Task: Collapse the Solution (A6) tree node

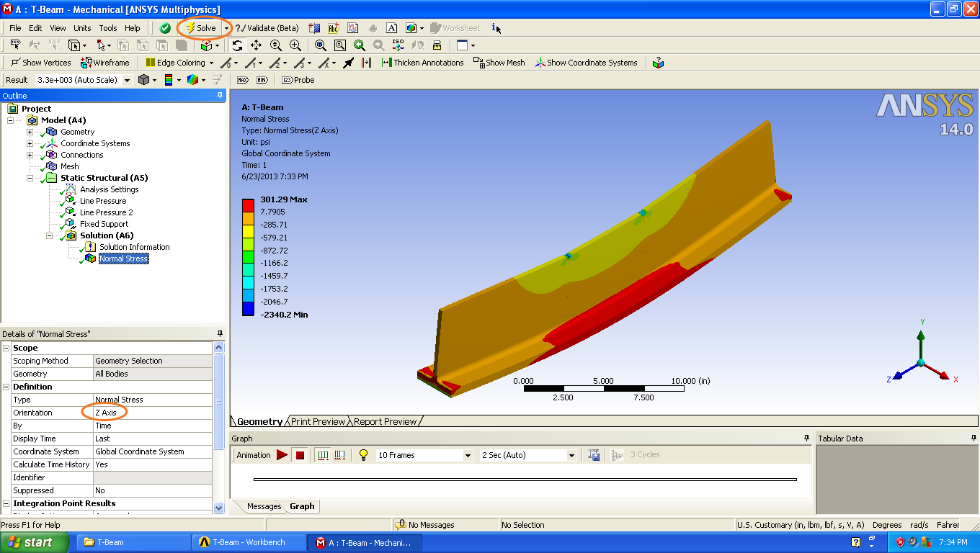Action: click(x=49, y=235)
